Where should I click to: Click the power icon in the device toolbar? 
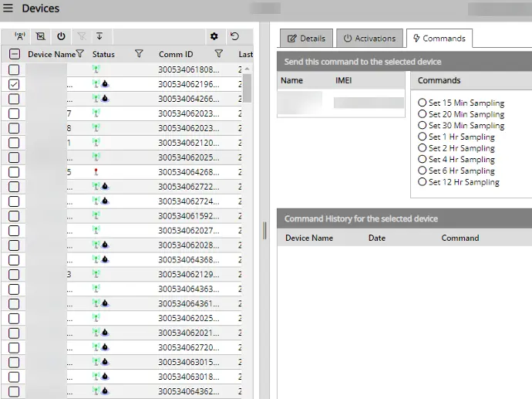pos(61,36)
